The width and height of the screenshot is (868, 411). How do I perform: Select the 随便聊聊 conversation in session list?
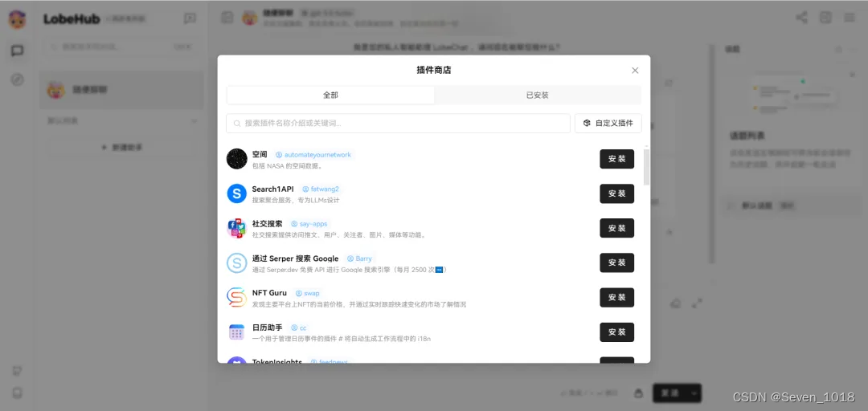pos(121,90)
